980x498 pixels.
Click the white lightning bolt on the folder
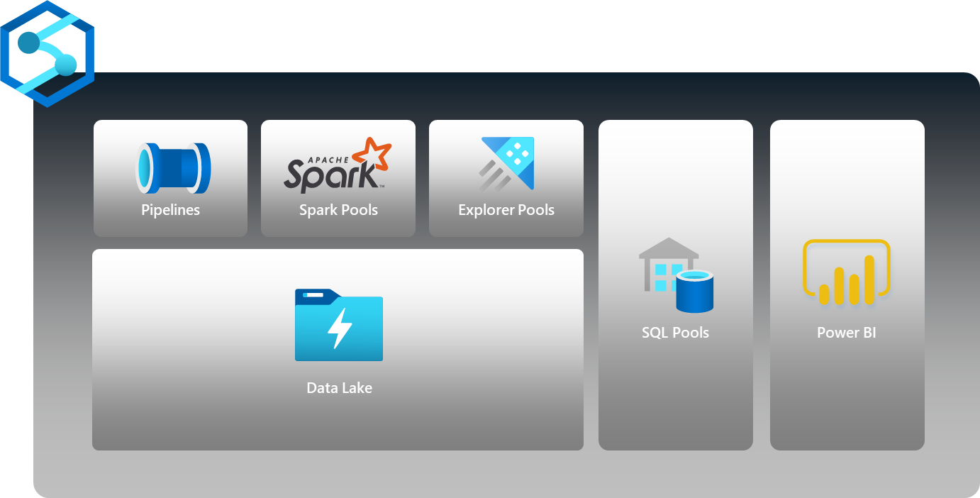(x=340, y=328)
